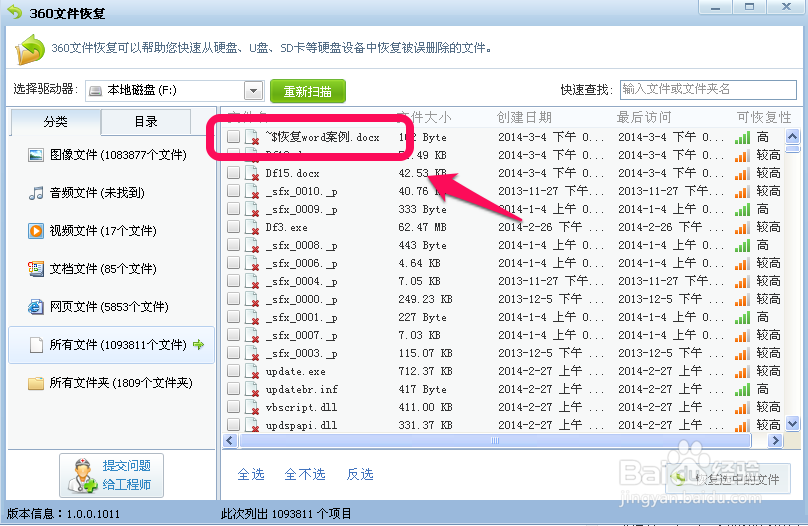Click vertical scrollbar down arrow
Screen dimensions: 808x526
point(793,425)
